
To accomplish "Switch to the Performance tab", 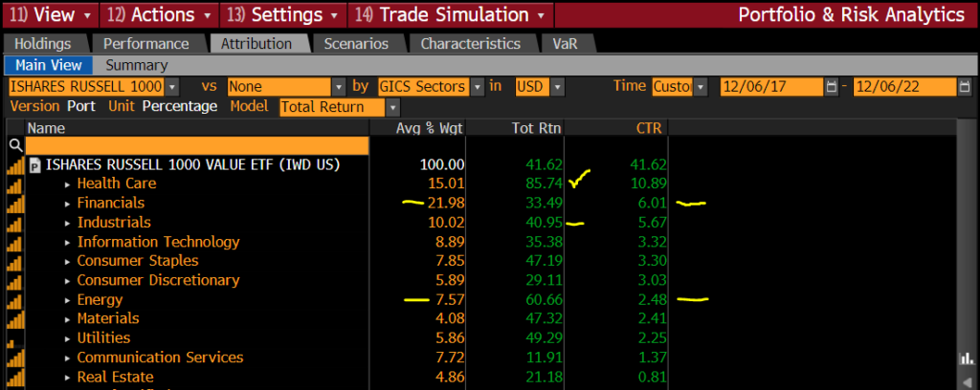I will [x=145, y=44].
